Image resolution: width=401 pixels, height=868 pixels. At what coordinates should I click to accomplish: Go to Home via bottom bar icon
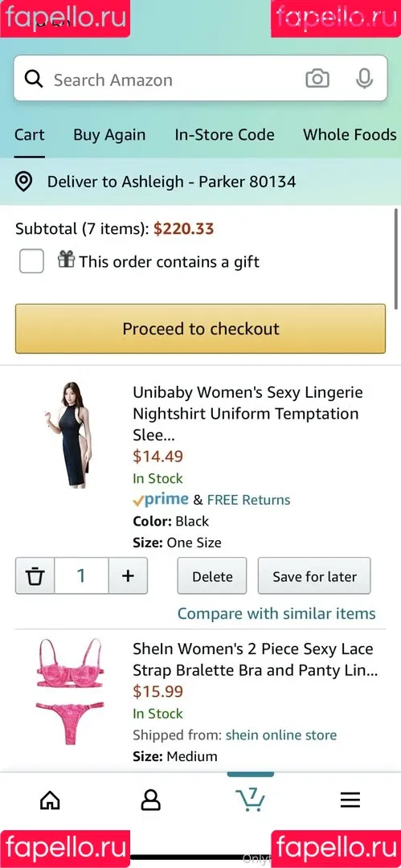(x=50, y=800)
